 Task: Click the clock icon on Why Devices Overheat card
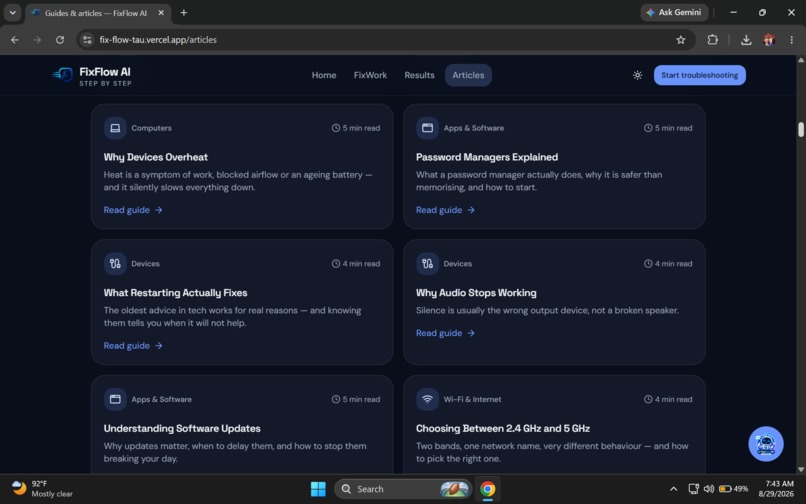(336, 128)
